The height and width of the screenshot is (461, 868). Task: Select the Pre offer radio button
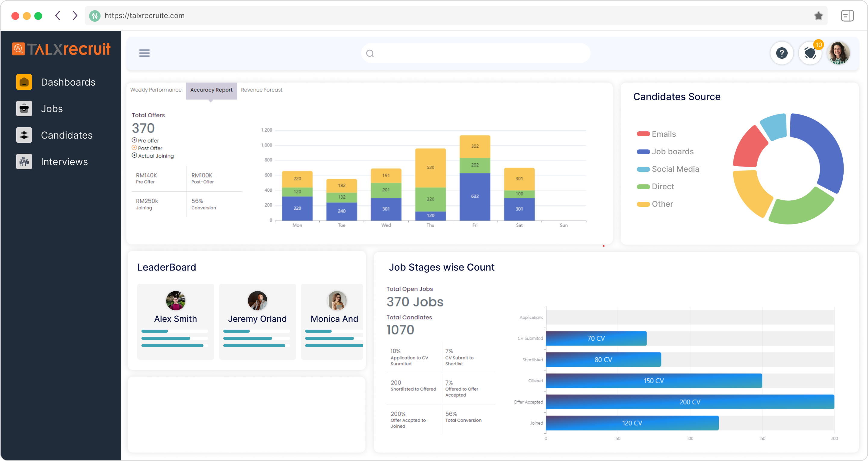(135, 140)
